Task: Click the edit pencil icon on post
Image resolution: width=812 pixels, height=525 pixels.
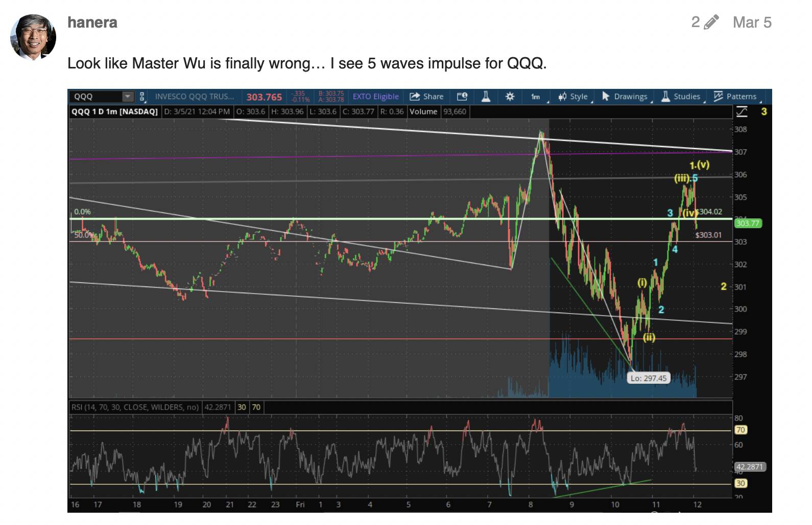Action: 711,22
